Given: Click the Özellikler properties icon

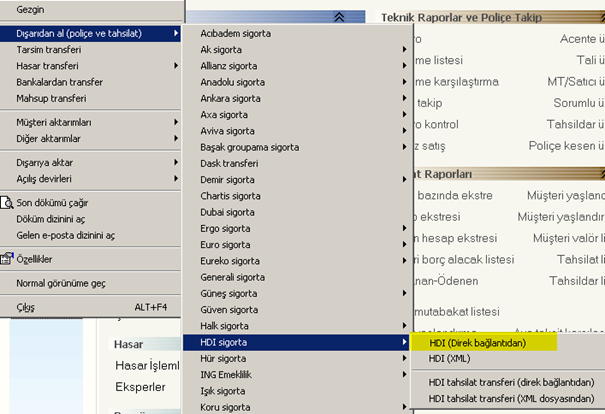Looking at the screenshot, I should pyautogui.click(x=7, y=258).
